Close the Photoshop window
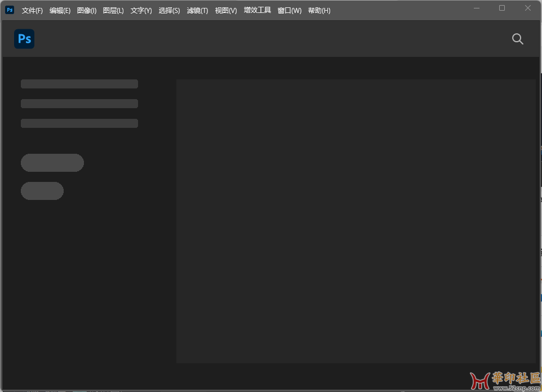Viewport: 542px width, 392px height. pos(527,8)
